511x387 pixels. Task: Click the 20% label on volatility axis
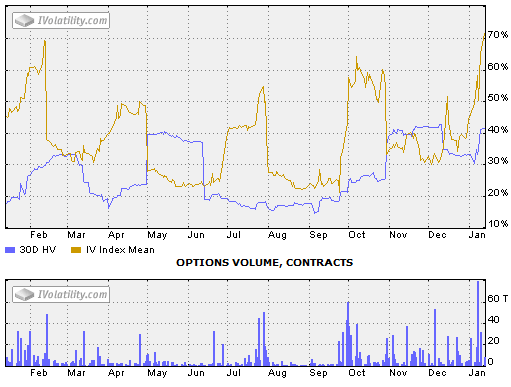(x=497, y=192)
